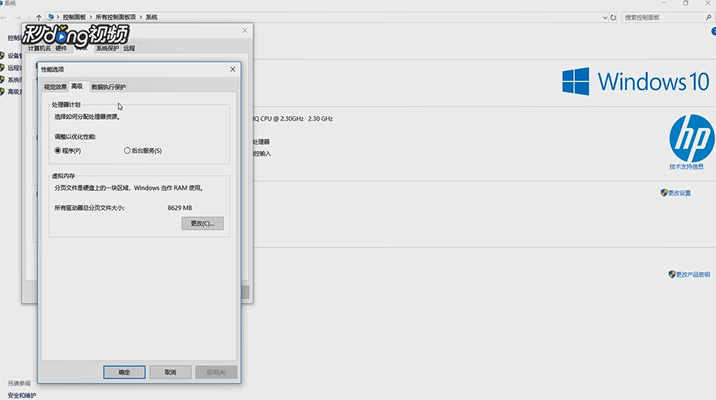The height and width of the screenshot is (400, 716).
Task: Click the first shield icon in sidebar
Action: click(2, 56)
